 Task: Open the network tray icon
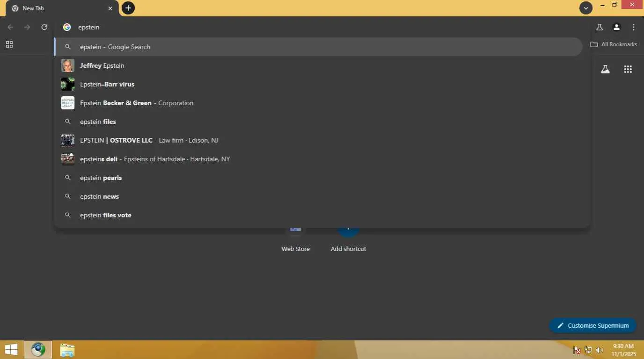click(588, 350)
